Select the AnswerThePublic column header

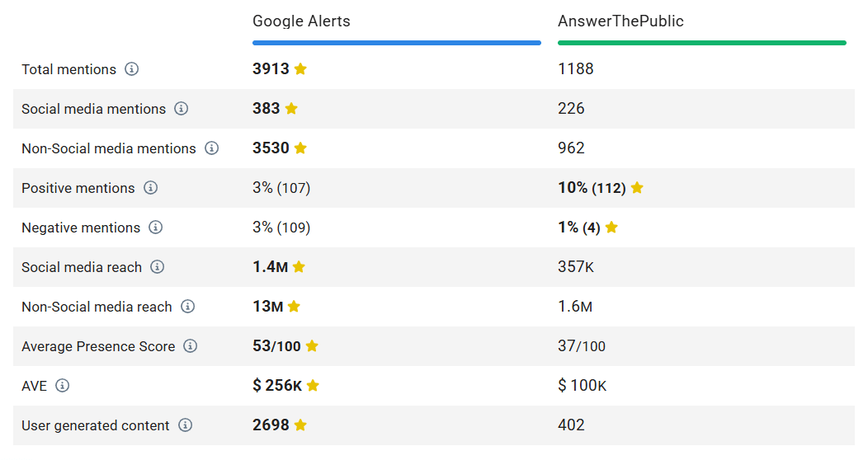tap(620, 21)
